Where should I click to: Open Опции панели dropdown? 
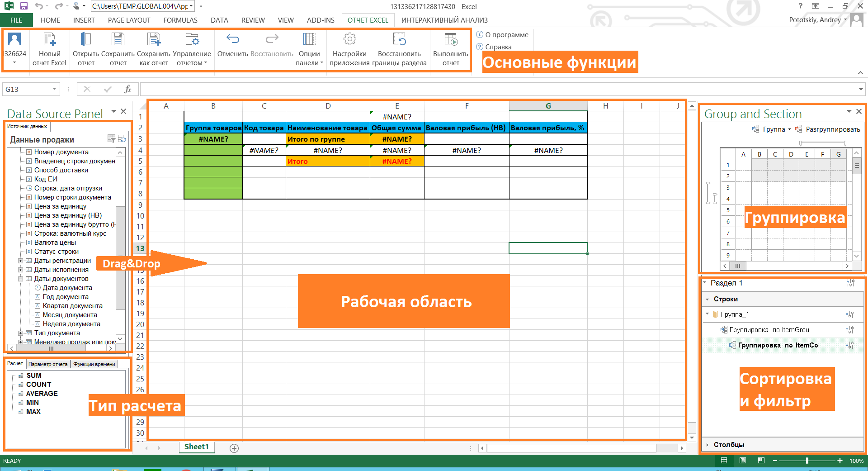[x=309, y=49]
